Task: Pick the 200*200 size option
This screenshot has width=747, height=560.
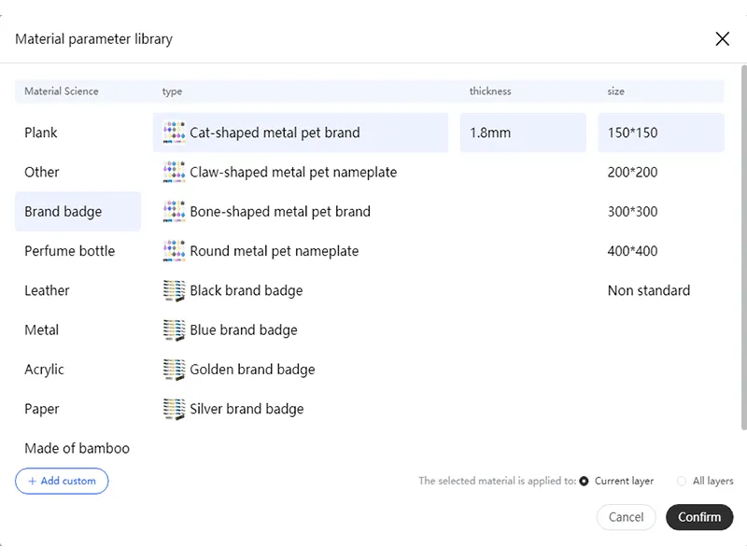Action: pyautogui.click(x=633, y=172)
